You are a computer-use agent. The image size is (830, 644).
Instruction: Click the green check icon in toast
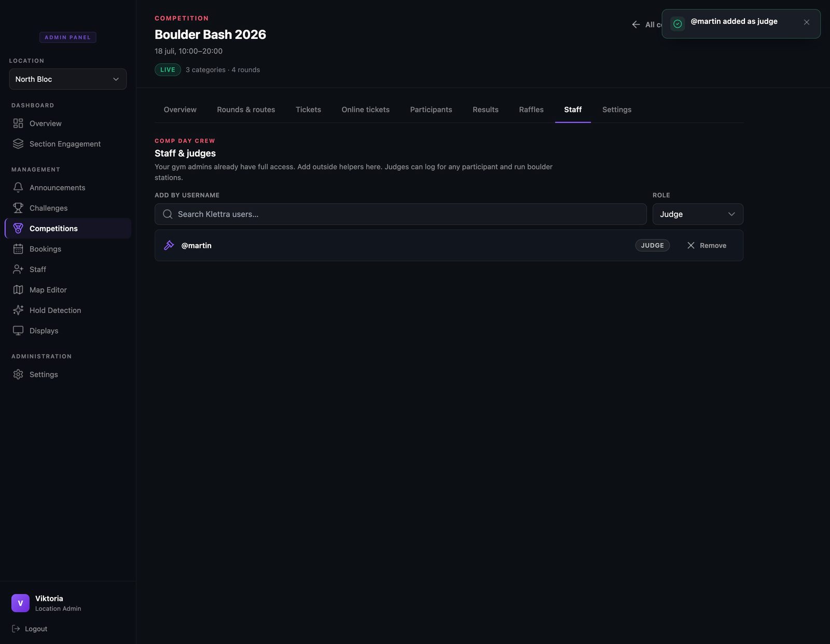[x=677, y=24]
